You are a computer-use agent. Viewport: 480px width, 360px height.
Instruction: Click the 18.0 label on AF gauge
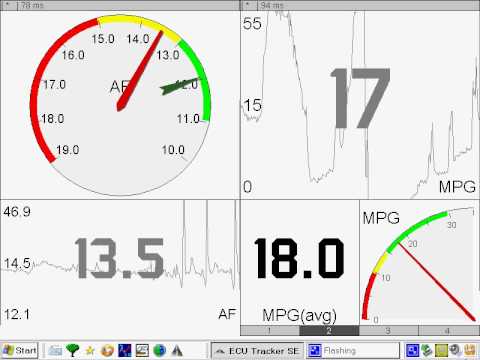point(53,119)
